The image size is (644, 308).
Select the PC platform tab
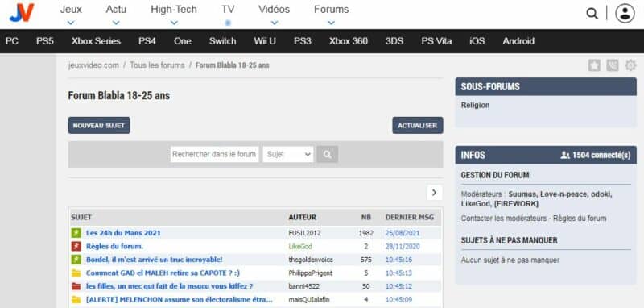coord(12,41)
